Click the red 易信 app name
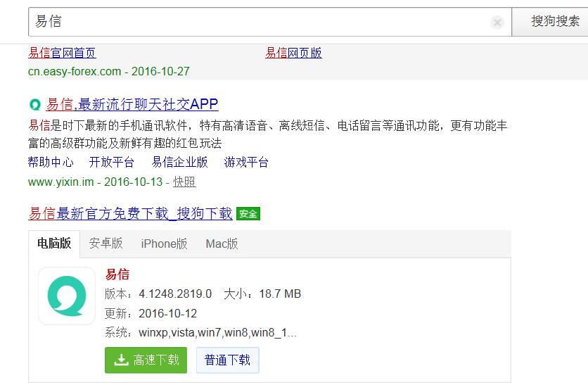The image size is (588, 385). point(117,274)
